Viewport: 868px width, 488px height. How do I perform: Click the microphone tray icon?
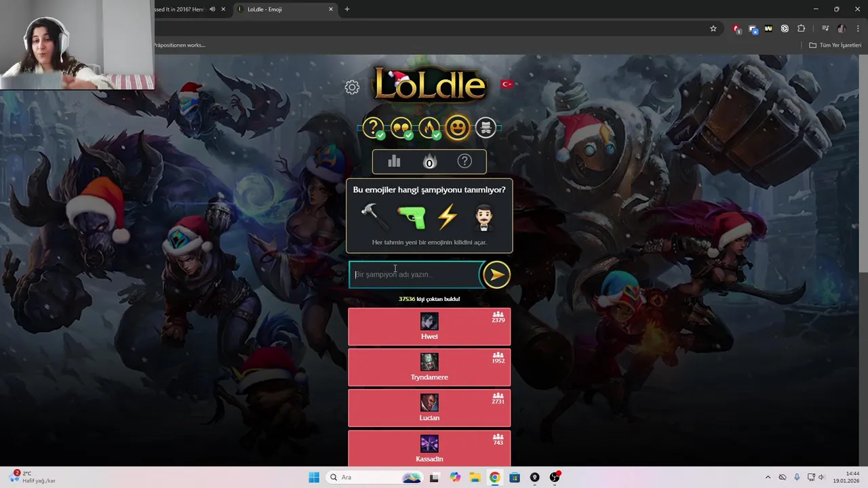point(797,477)
